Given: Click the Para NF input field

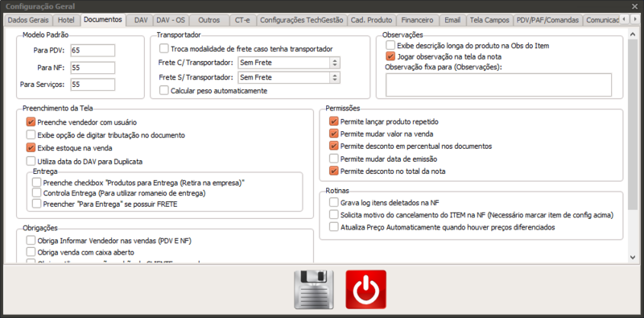Looking at the screenshot, I should click(93, 68).
